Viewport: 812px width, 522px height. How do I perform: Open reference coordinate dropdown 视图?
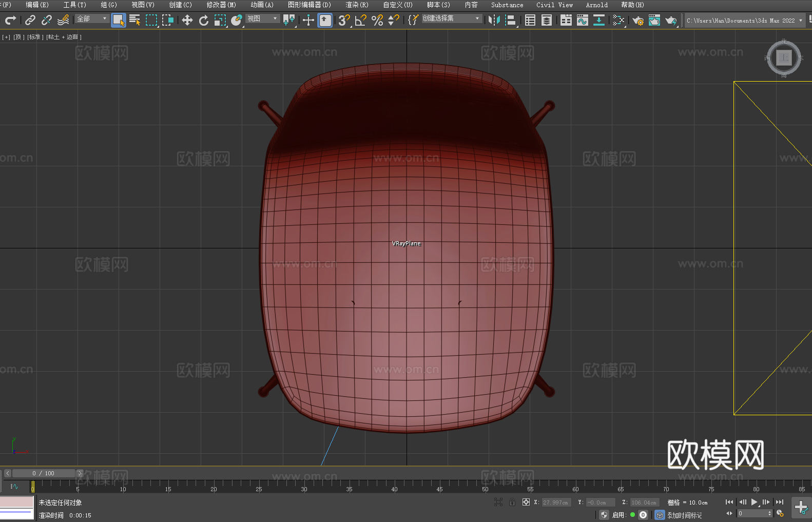(262, 18)
